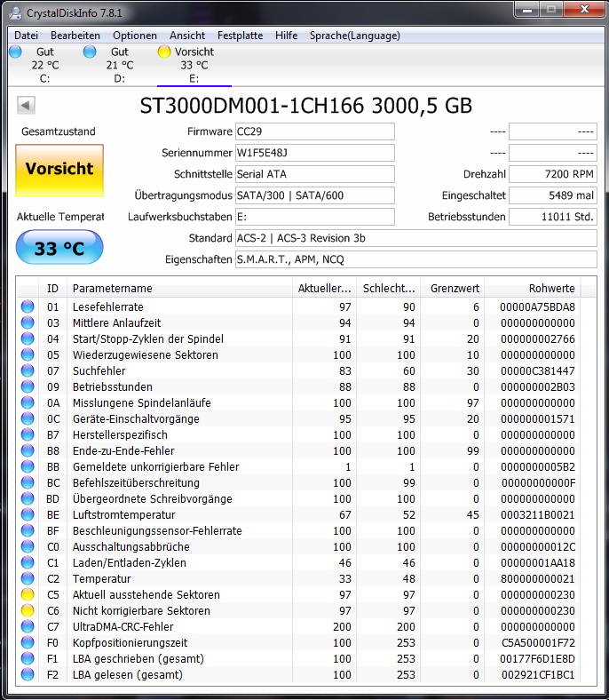Screen dimensions: 609x700
Task: Click the Schnittstelle field Serial ATA
Action: [315, 174]
